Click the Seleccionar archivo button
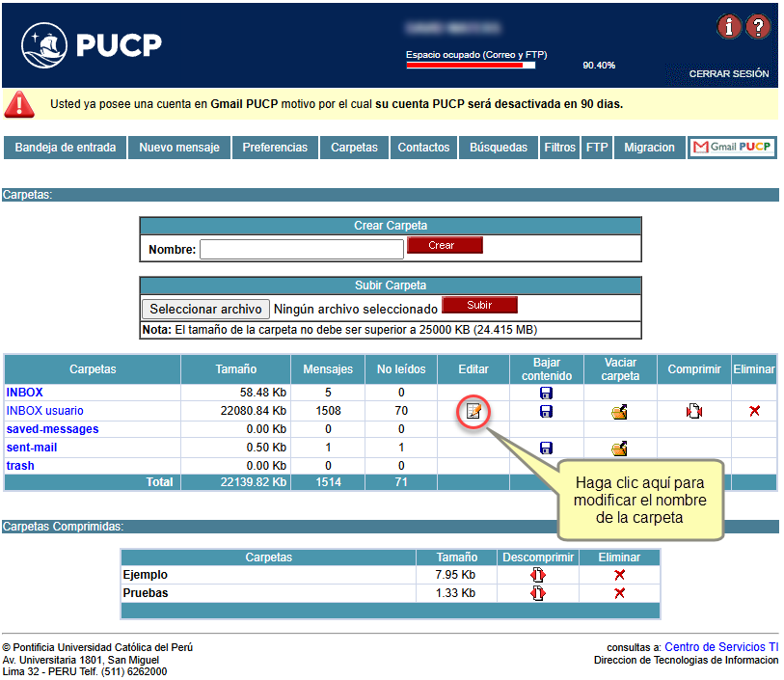 (x=206, y=309)
